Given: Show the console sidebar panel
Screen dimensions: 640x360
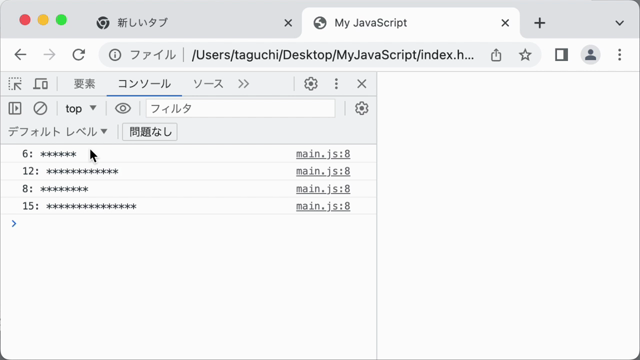Looking at the screenshot, I should 15,108.
